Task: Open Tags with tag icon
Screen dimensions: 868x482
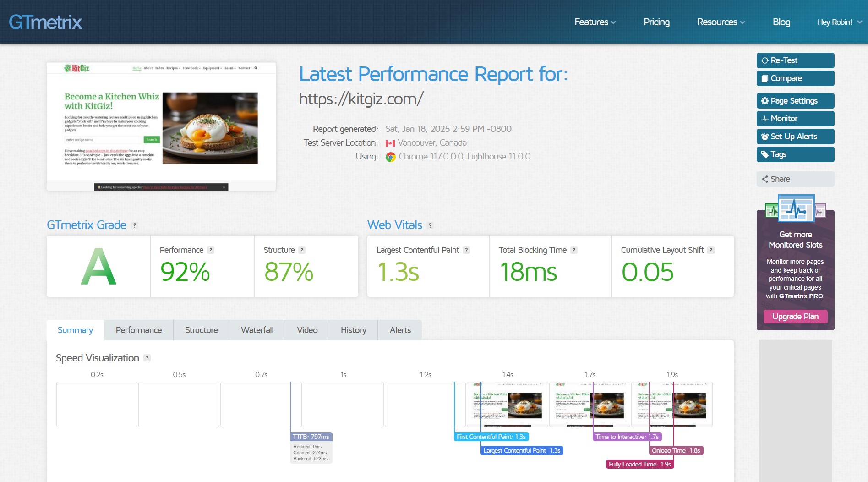Action: [x=795, y=154]
